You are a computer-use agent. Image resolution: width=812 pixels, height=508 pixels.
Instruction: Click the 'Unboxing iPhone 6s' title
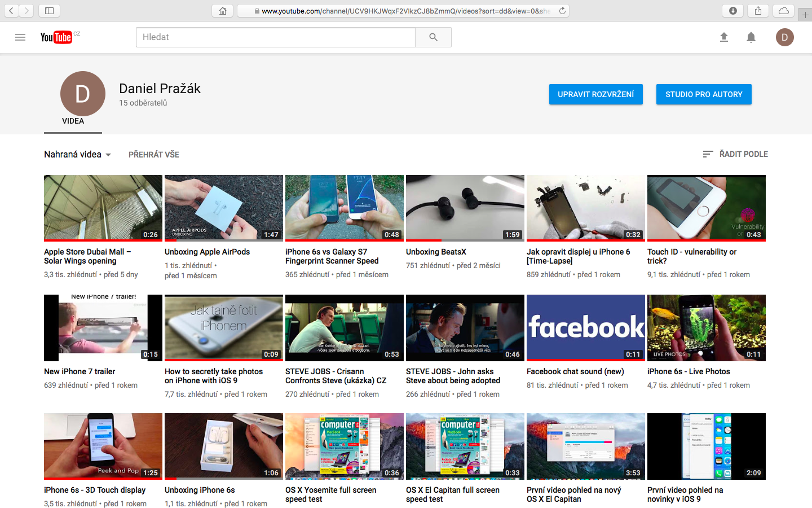pyautogui.click(x=200, y=490)
